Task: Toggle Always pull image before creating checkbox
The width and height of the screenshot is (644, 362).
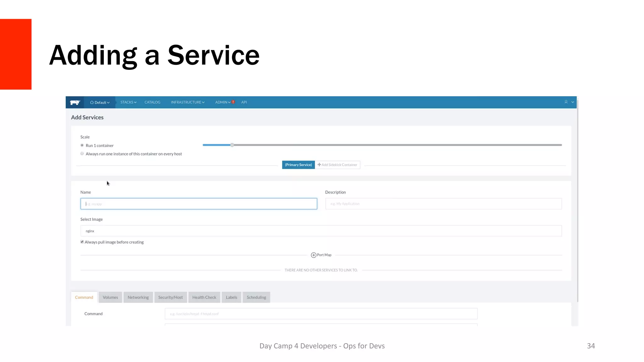Action: [82, 242]
